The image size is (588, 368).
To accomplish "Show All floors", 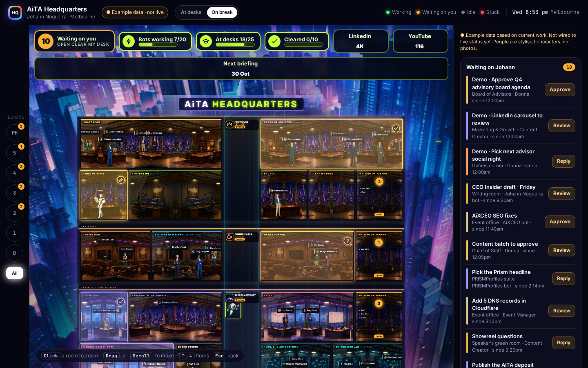I will tap(15, 273).
